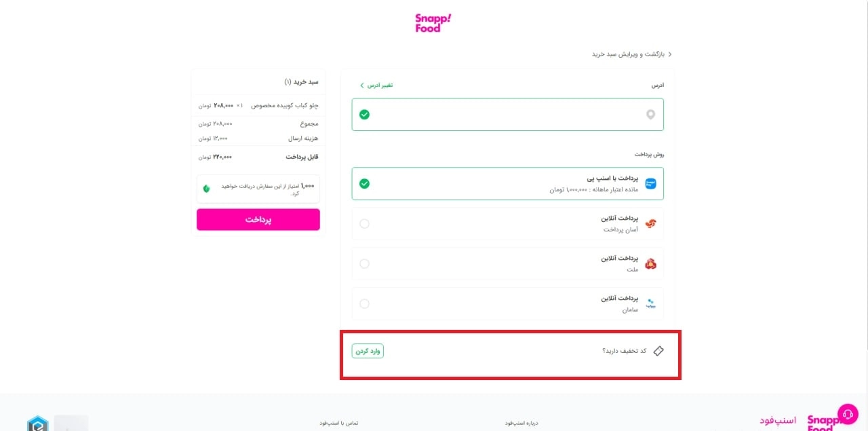
Task: Click the location pin in the address field
Action: pyautogui.click(x=650, y=114)
